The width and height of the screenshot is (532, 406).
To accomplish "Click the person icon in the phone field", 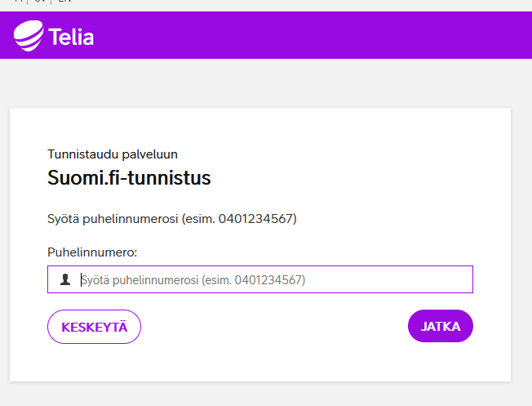I will point(65,279).
